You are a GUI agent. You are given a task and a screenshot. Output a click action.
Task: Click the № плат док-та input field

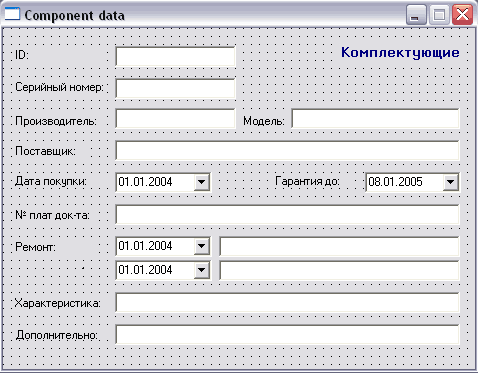click(x=288, y=214)
